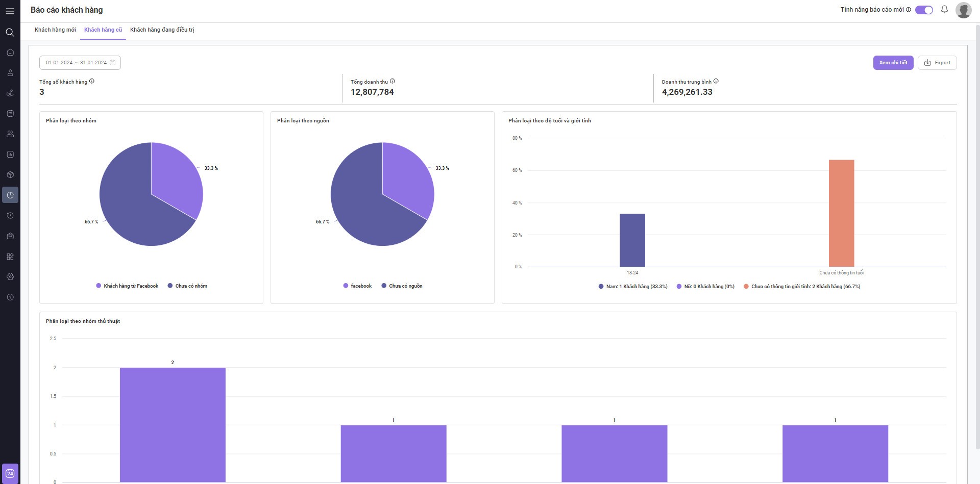This screenshot has width=980, height=484.
Task: Open the user avatar account menu
Action: pos(963,10)
